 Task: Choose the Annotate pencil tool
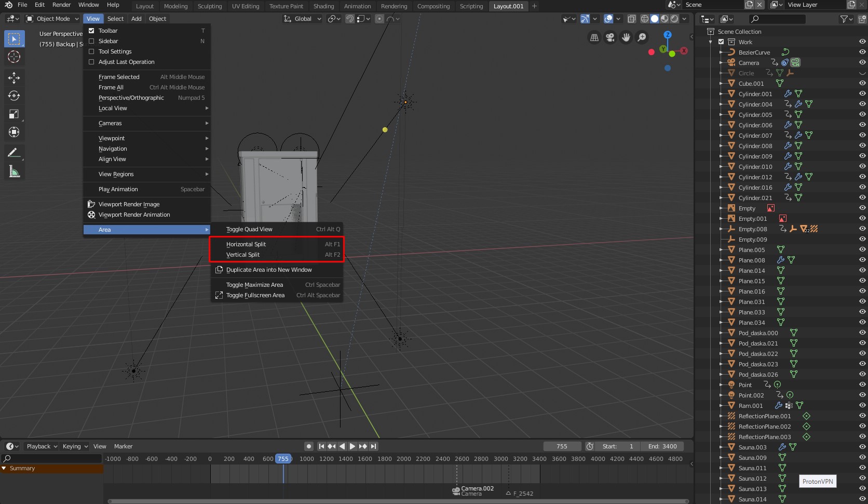coord(14,153)
